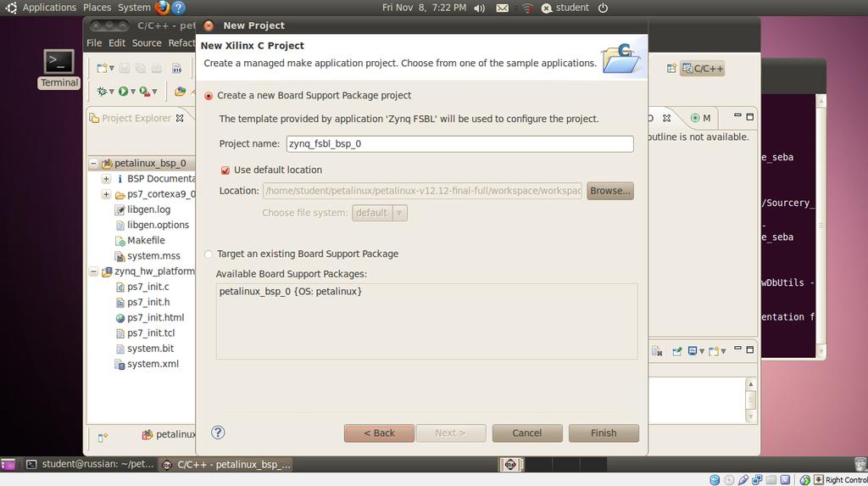Switch to student@russian terminal taskbar button

coord(92,465)
